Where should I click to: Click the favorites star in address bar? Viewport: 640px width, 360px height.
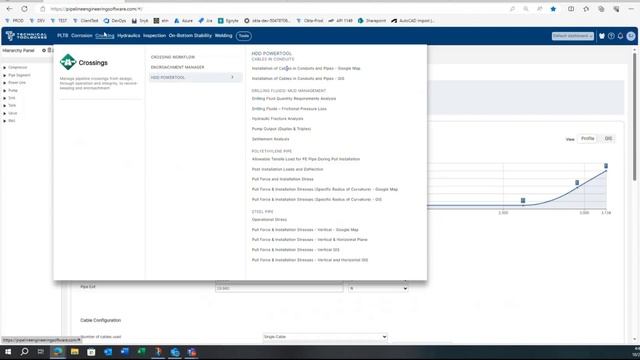pyautogui.click(x=553, y=9)
